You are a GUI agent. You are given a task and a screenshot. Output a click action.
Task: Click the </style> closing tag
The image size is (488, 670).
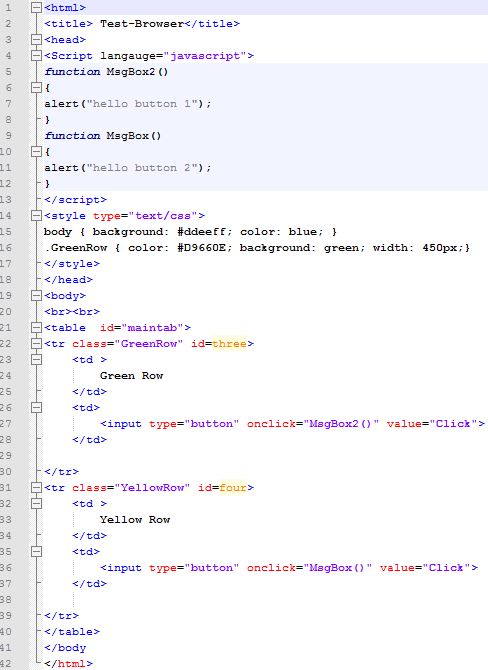(x=72, y=264)
